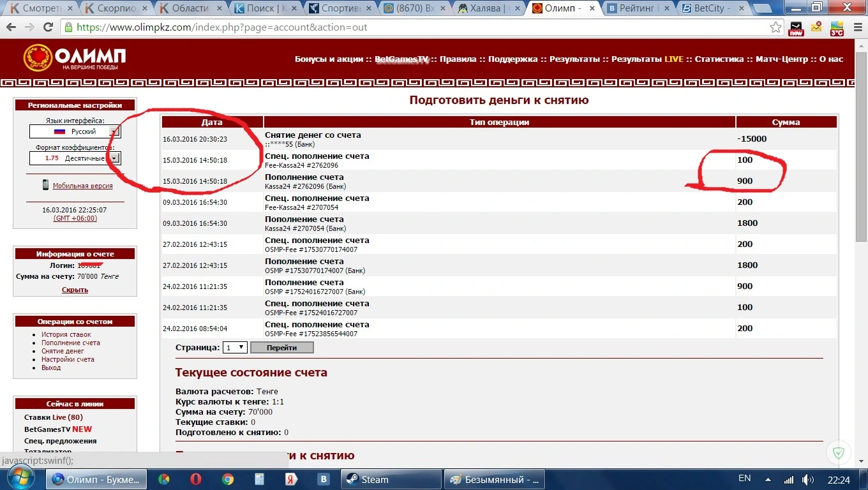
Task: Open the Настройки счета link
Action: click(68, 359)
